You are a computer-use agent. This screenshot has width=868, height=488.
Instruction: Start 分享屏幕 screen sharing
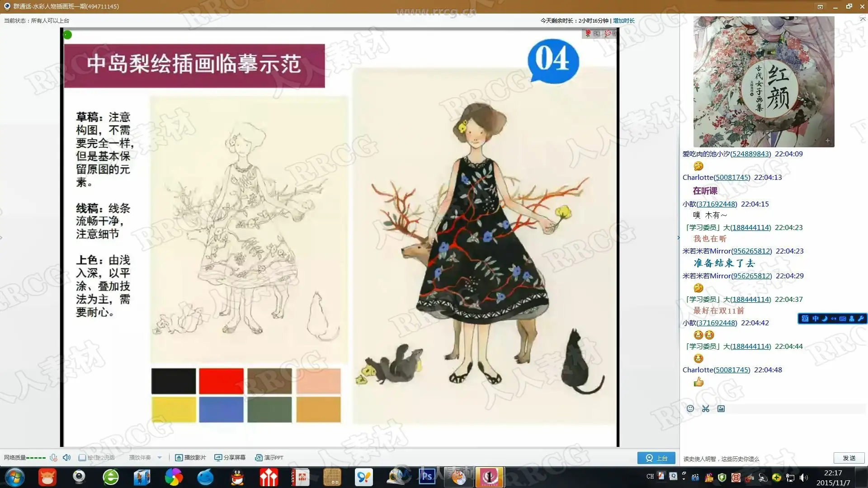(218, 458)
